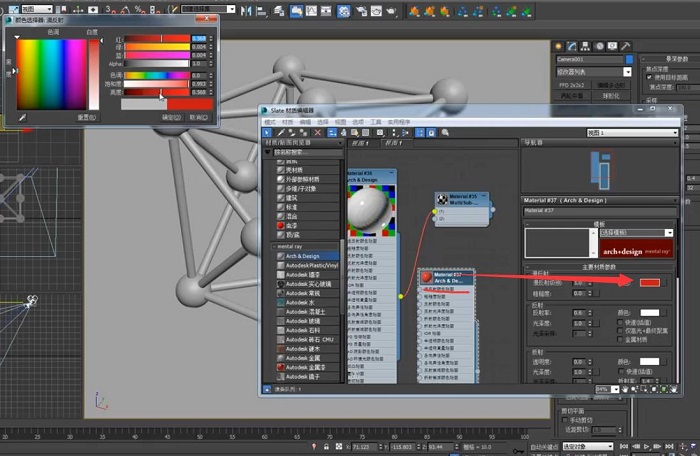Viewport: 700px width, 456px height.
Task: Click the Material #37 name input field
Action: pyautogui.click(x=600, y=210)
